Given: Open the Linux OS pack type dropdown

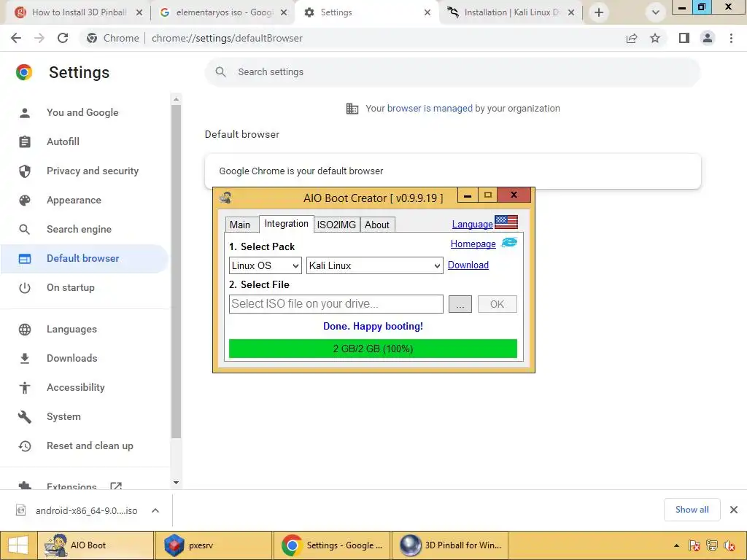Looking at the screenshot, I should (266, 265).
